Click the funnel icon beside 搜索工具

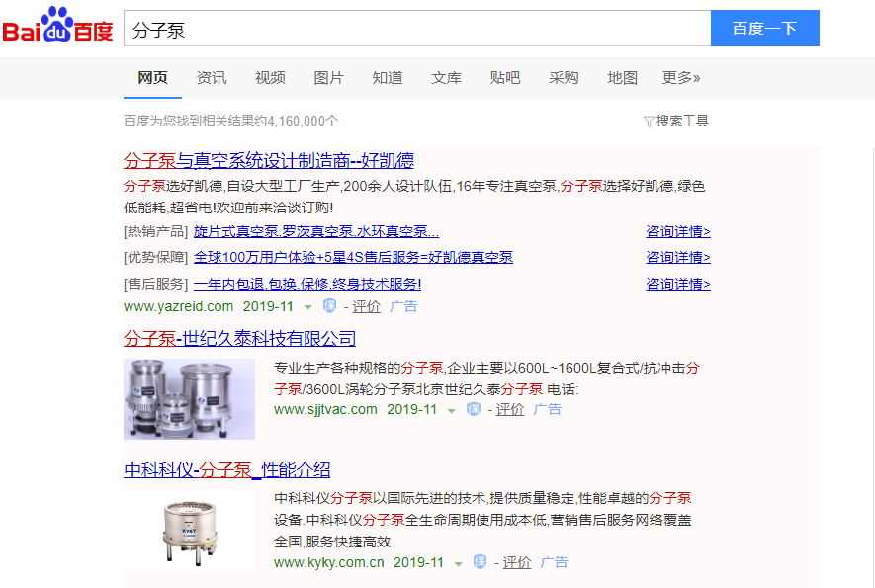tap(649, 122)
